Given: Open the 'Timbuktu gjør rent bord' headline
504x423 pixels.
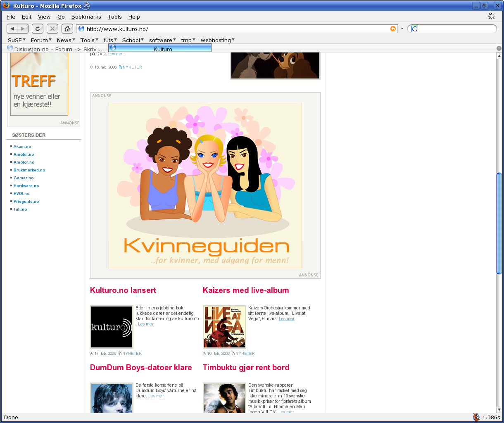Looking at the screenshot, I should click(x=246, y=368).
